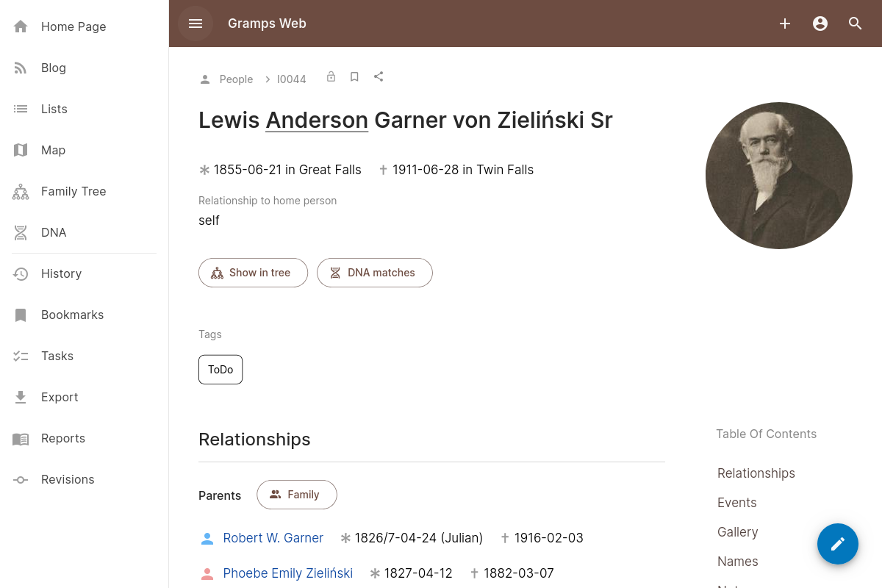Image resolution: width=882 pixels, height=588 pixels.
Task: Click the privacy lock icon for I0044
Action: tap(331, 76)
